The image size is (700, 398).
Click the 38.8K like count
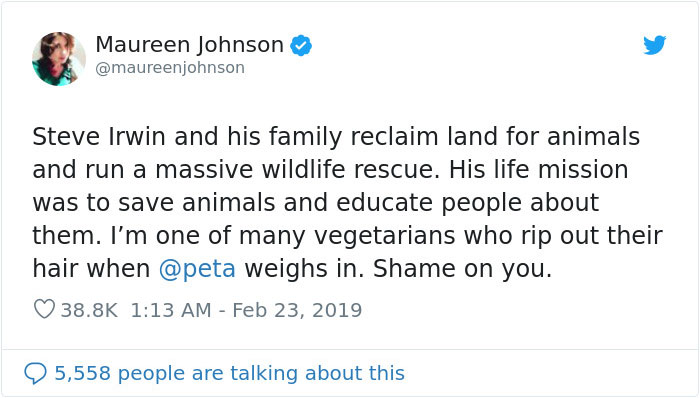point(89,310)
